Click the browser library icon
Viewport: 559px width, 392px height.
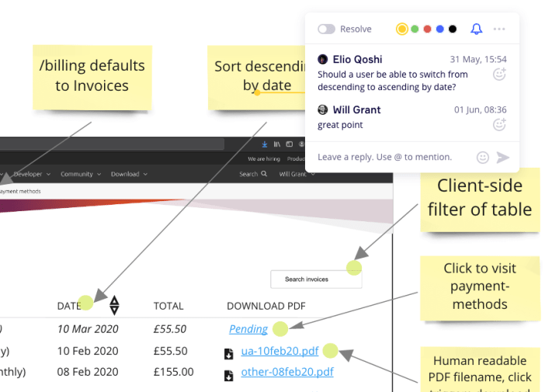point(277,144)
